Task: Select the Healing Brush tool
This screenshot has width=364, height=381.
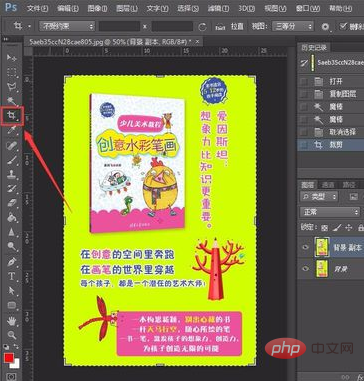Action: point(12,145)
